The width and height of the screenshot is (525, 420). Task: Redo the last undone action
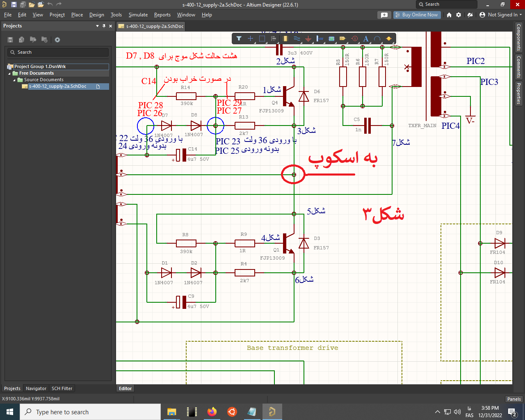59,5
